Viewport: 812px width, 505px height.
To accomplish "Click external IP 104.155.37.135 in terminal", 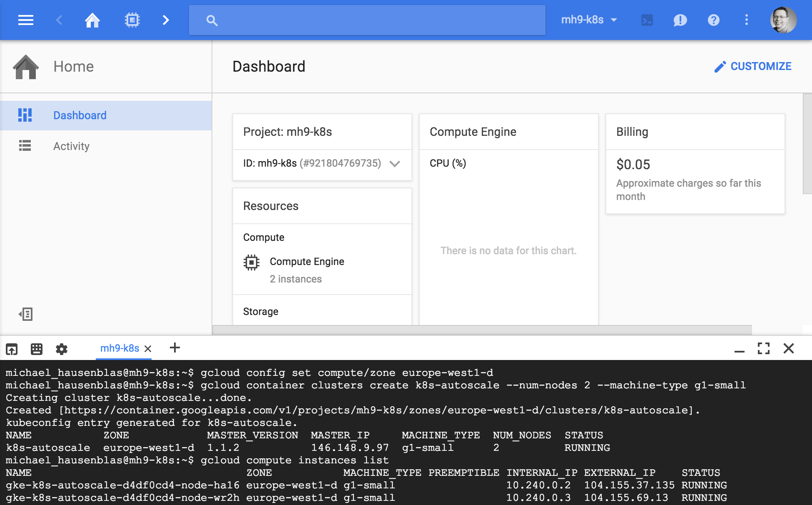I will 629,485.
